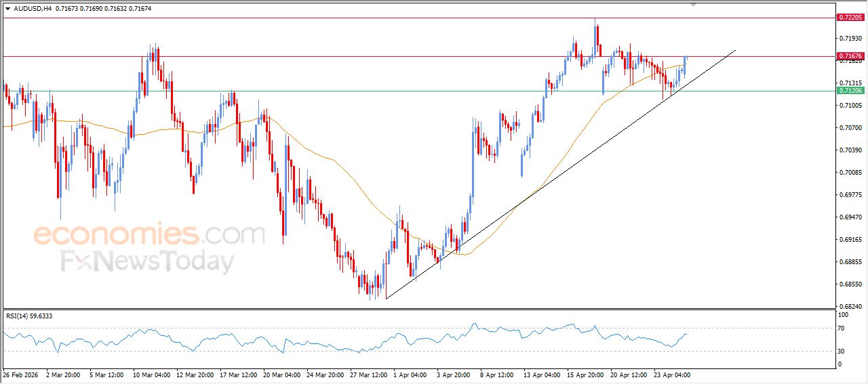
Task: Click the 0.71930 price scale value
Action: (x=849, y=38)
